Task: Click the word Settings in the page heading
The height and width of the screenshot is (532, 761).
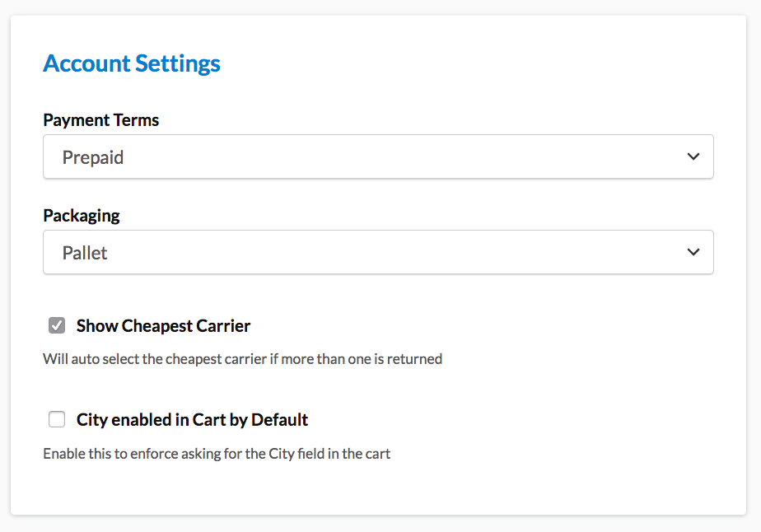Action: click(178, 63)
